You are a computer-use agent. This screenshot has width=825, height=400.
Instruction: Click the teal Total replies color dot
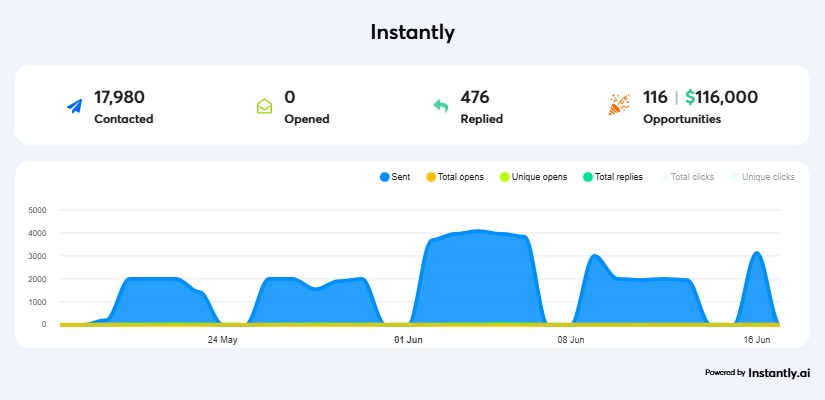tap(588, 177)
